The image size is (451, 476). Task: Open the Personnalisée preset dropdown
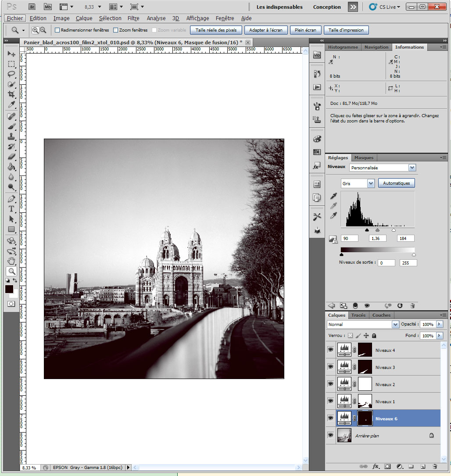pyautogui.click(x=412, y=168)
